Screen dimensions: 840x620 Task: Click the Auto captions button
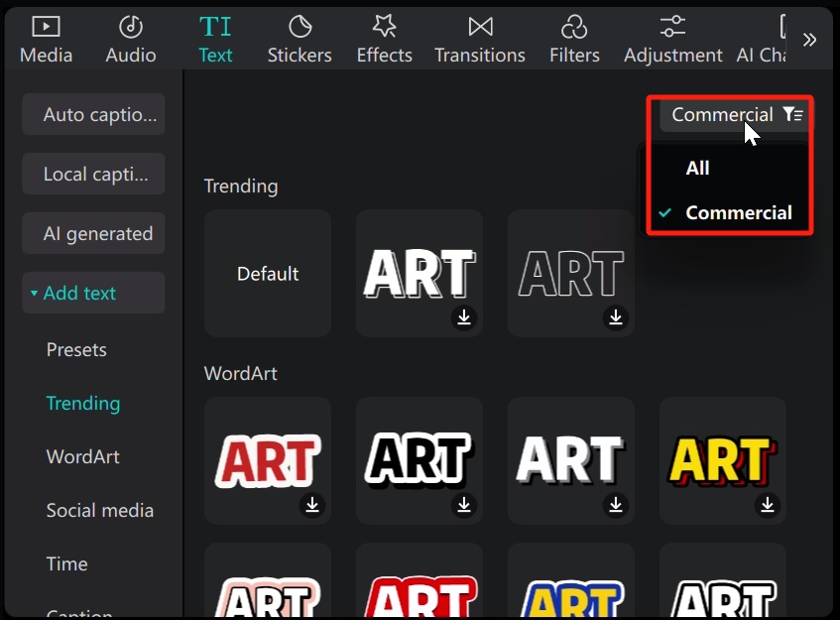pos(93,115)
